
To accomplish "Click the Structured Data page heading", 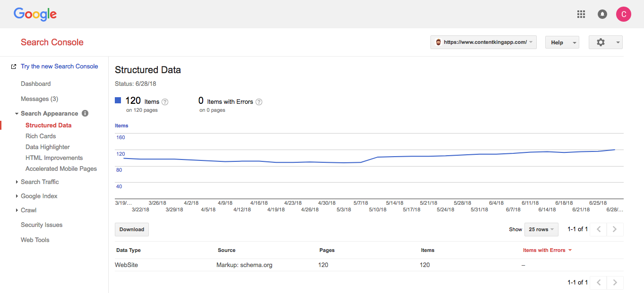I will click(x=148, y=70).
